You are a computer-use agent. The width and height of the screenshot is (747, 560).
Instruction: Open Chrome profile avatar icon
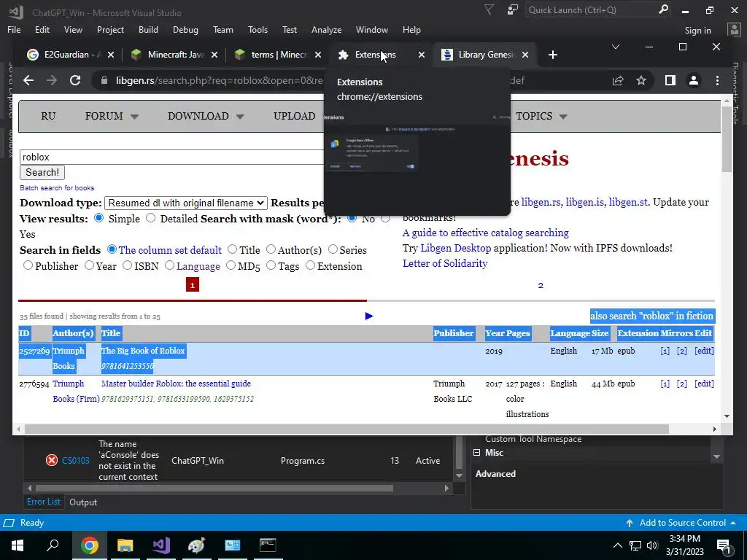(x=694, y=80)
